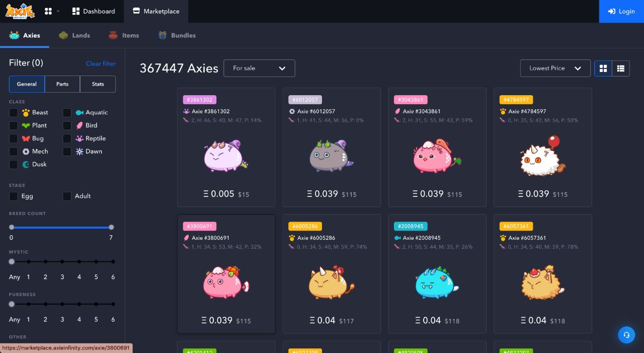This screenshot has width=644, height=353.
Task: Click the reptile icon on Axie #3861302
Action: (186, 111)
